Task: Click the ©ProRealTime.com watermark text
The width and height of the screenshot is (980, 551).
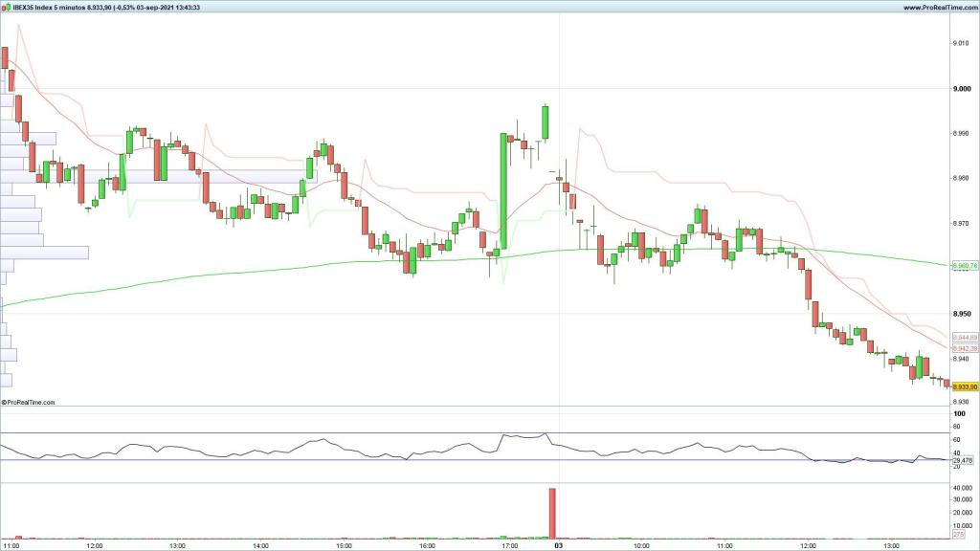Action: point(30,403)
